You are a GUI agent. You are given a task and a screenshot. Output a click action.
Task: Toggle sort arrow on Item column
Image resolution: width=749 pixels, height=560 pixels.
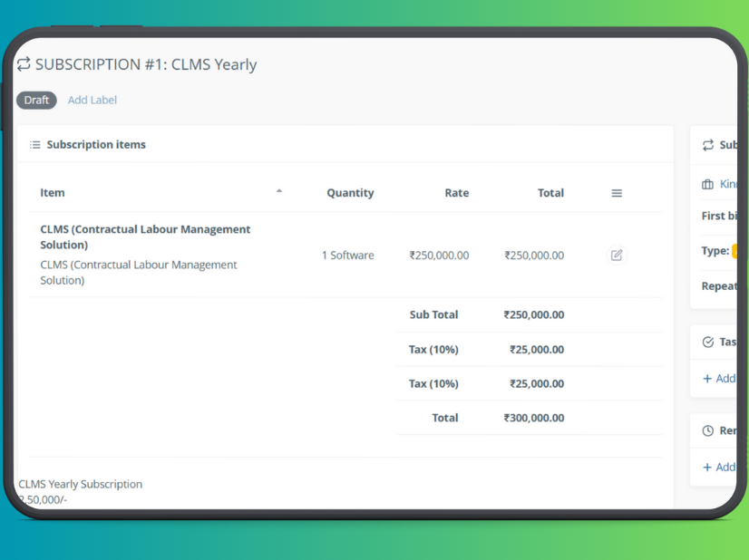[279, 191]
